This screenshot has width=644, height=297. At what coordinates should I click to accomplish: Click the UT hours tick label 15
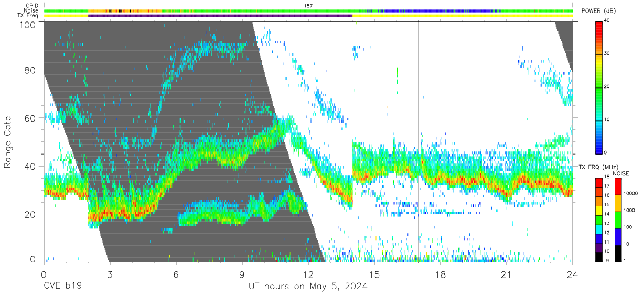374,274
